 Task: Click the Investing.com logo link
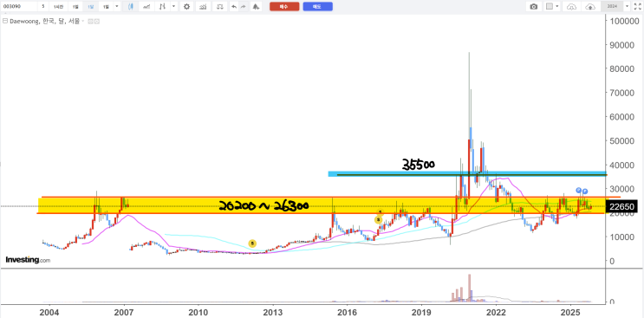coord(28,260)
